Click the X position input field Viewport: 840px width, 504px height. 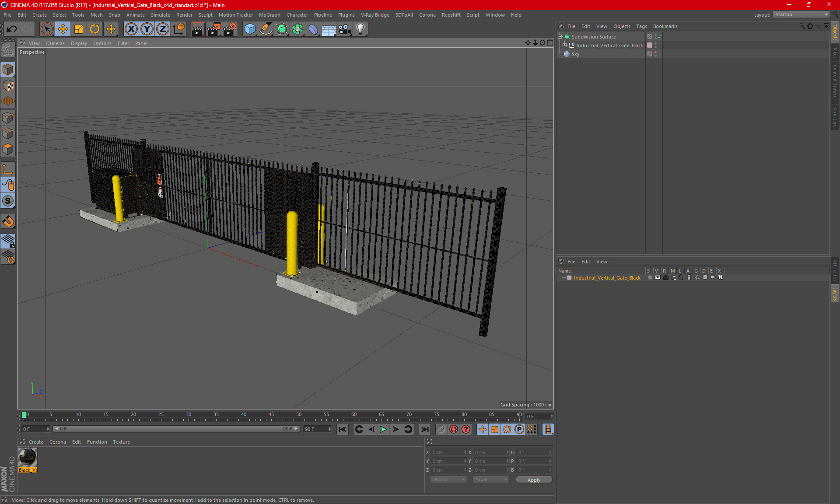448,452
